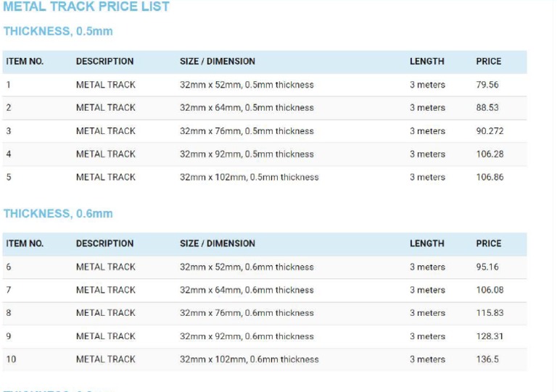The image size is (557, 392).
Task: Select the price 90.272 cell
Action: (x=490, y=131)
